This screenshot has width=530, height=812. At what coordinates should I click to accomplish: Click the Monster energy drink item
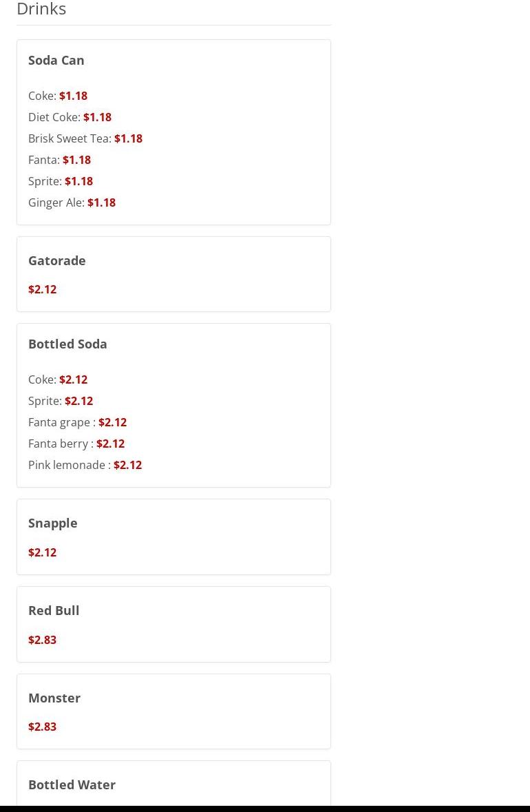coord(54,698)
